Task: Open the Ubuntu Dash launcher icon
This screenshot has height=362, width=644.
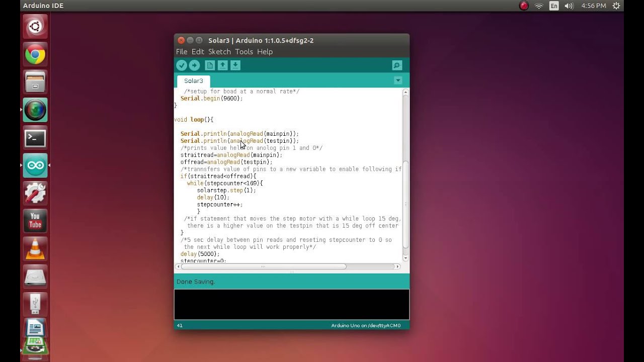Action: coord(35,27)
